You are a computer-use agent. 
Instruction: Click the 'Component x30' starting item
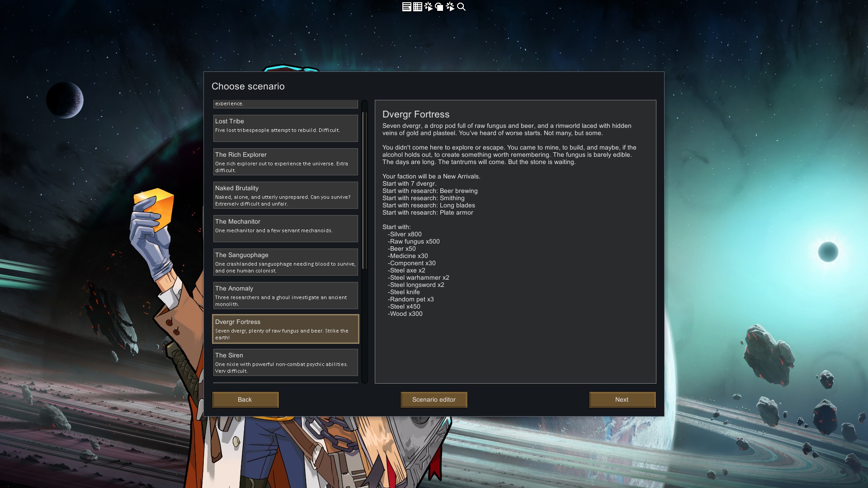pyautogui.click(x=412, y=263)
